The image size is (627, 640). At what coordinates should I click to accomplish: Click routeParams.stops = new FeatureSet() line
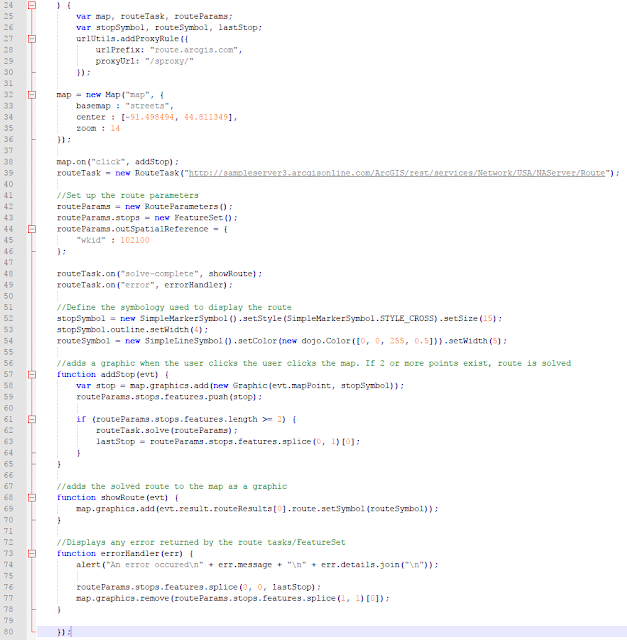[x=147, y=218]
